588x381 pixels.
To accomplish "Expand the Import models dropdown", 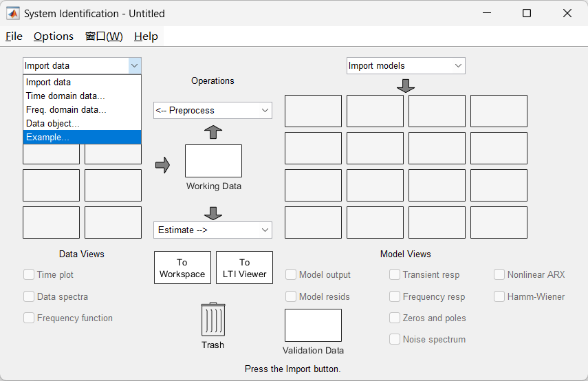I will 406,65.
